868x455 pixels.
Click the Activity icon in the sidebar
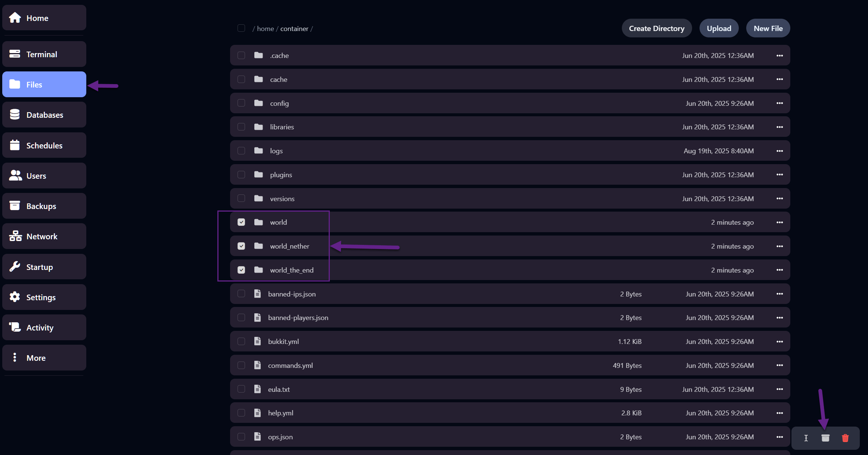(15, 327)
